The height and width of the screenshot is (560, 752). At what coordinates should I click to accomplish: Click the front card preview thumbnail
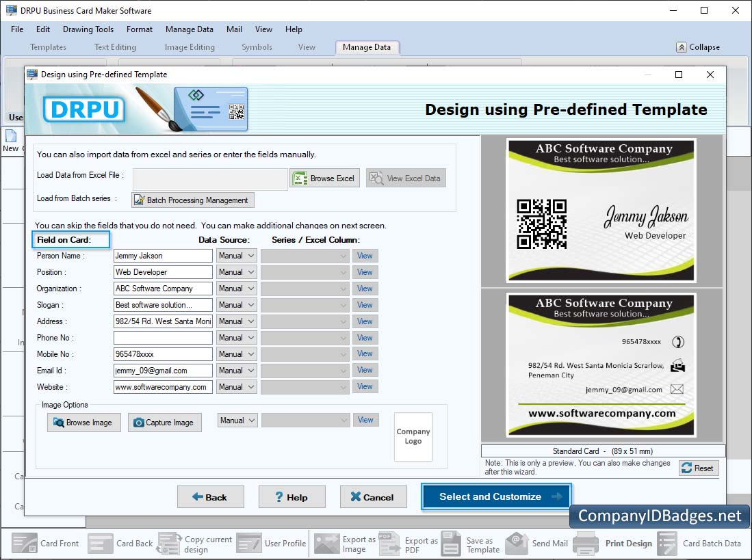(x=601, y=211)
